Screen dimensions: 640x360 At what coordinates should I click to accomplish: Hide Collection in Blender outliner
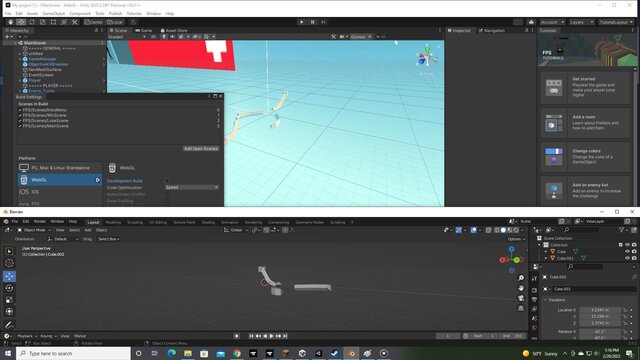[x=627, y=245]
